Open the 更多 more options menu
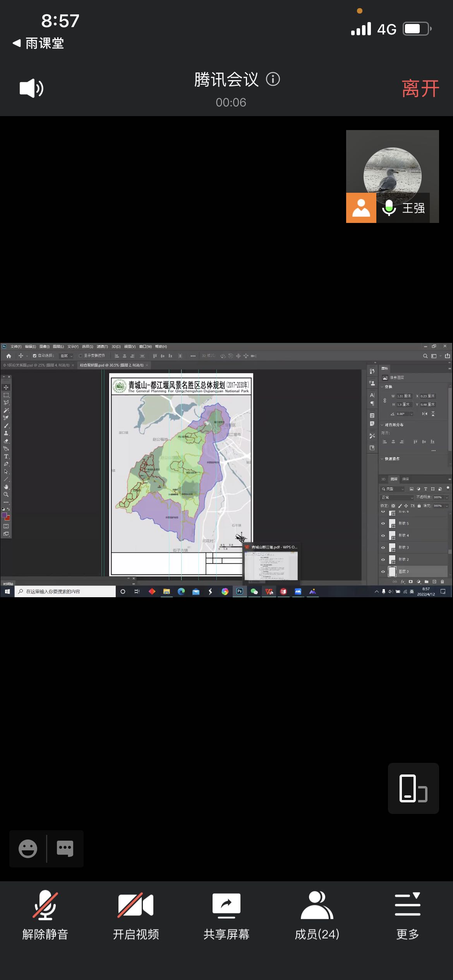The width and height of the screenshot is (453, 980). (407, 915)
